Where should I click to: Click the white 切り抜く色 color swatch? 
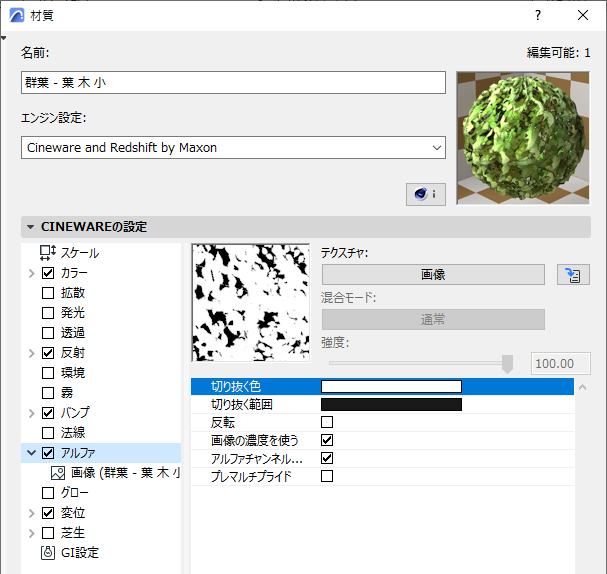[391, 386]
